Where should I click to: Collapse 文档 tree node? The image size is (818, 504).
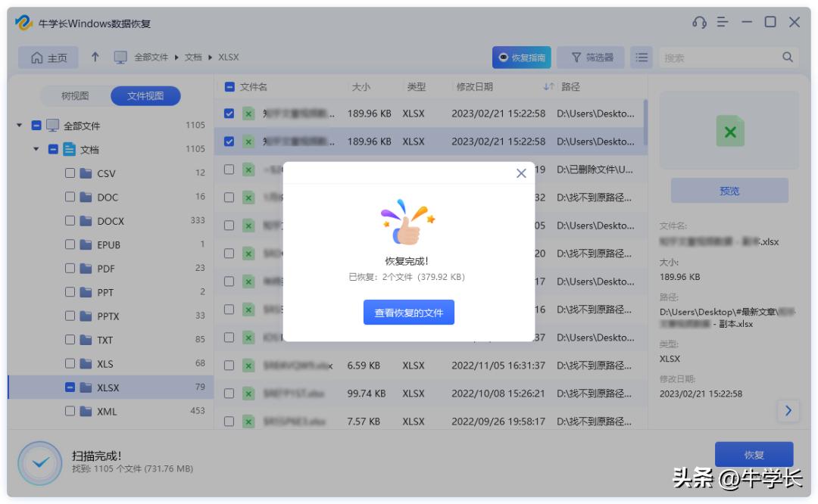pyautogui.click(x=36, y=149)
